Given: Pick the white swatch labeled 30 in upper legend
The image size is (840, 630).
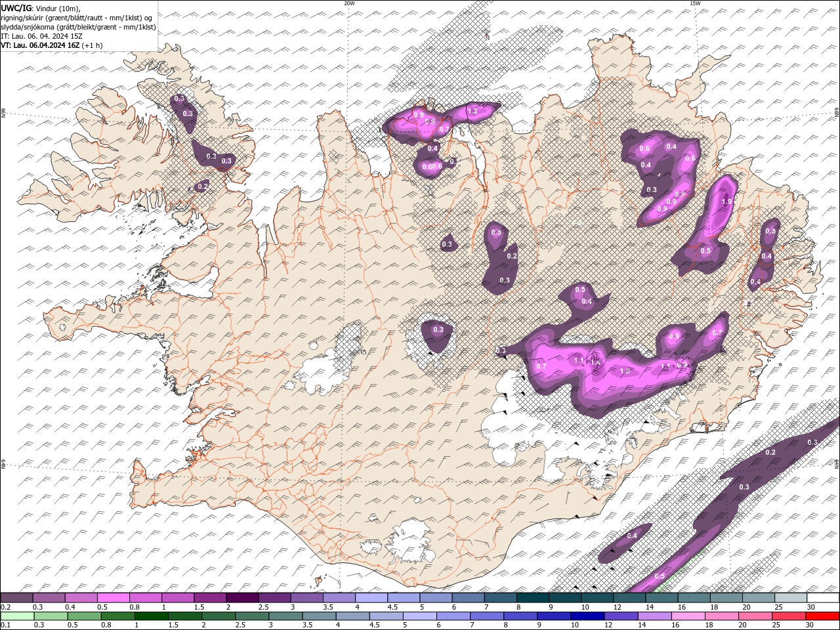Looking at the screenshot, I should pos(823,598).
